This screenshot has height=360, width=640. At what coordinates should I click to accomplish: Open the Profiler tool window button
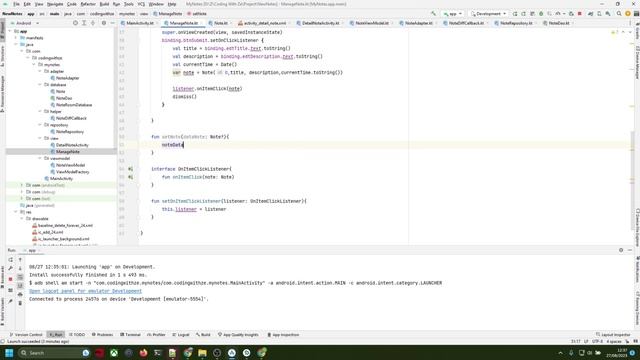[x=156, y=335]
